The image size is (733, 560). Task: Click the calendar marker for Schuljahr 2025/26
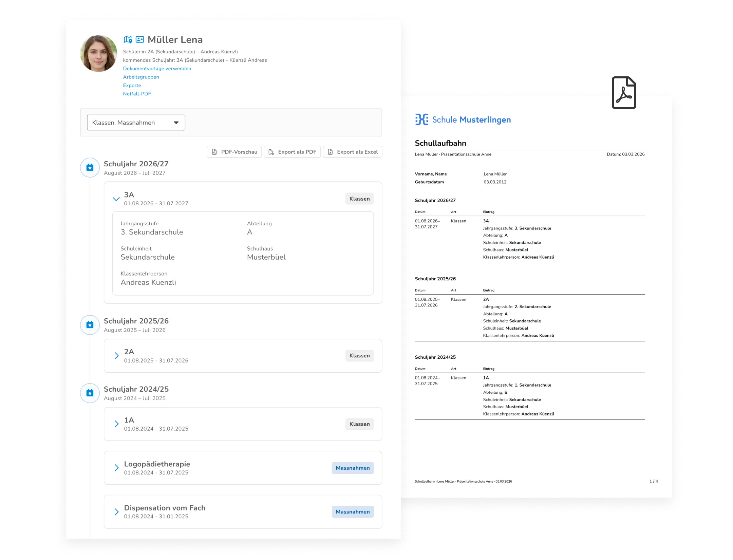(90, 325)
